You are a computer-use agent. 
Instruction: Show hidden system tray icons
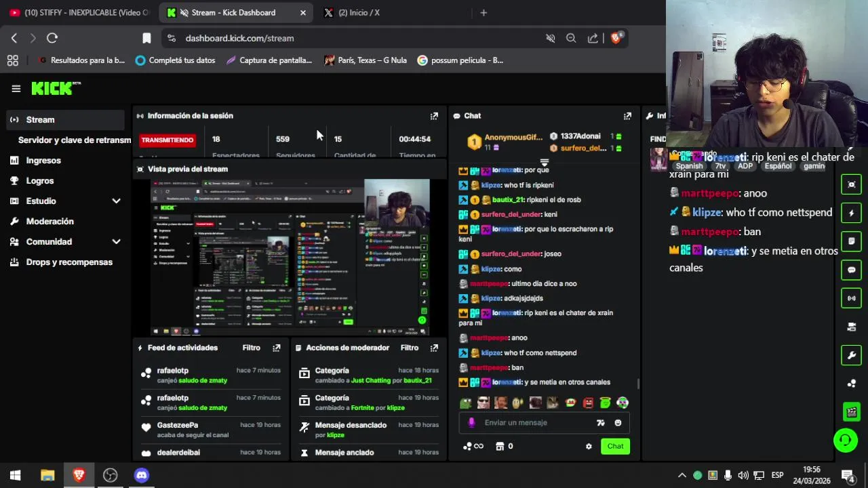pyautogui.click(x=682, y=475)
